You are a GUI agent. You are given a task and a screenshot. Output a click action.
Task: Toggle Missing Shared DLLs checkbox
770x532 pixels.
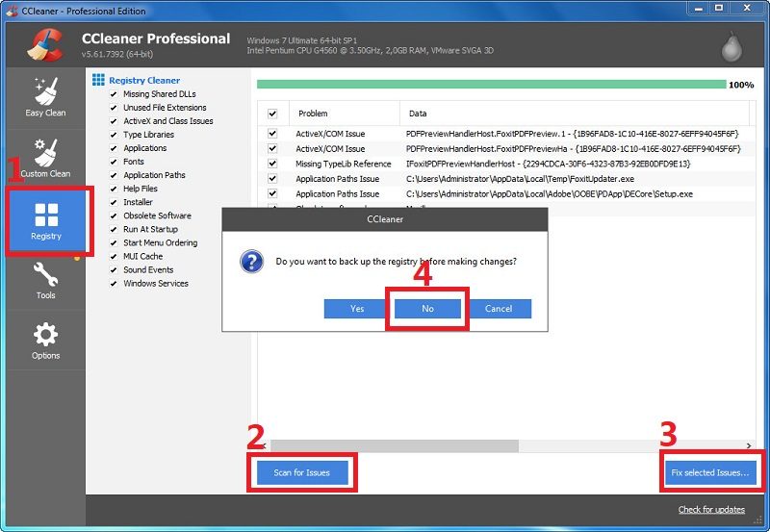click(x=114, y=94)
